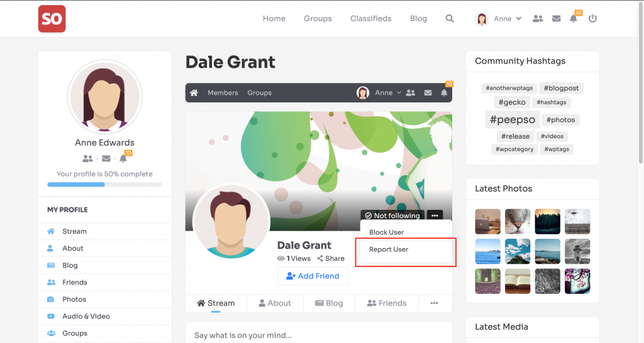Image resolution: width=644 pixels, height=343 pixels.
Task: Open the envelope icon under Anne Edwards
Action: coord(106,159)
